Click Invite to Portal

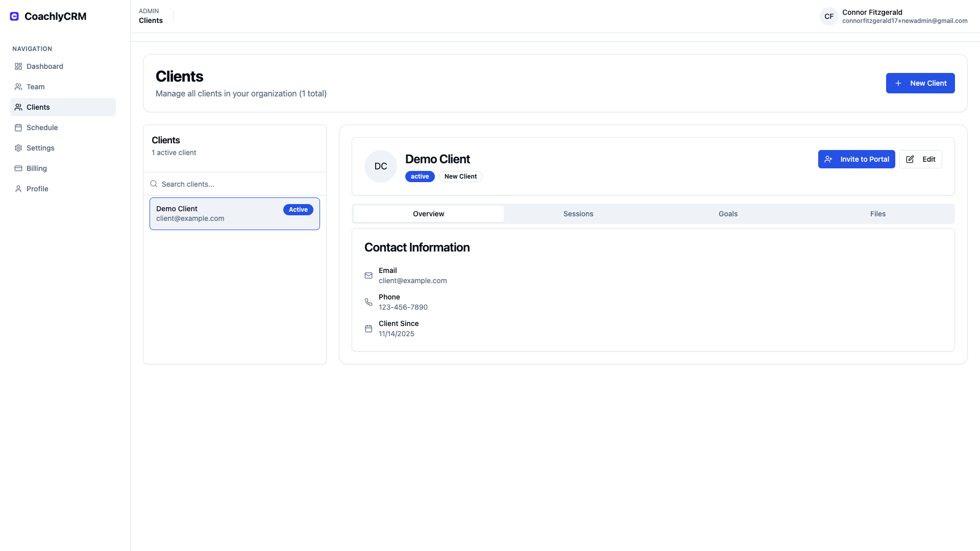coord(856,159)
